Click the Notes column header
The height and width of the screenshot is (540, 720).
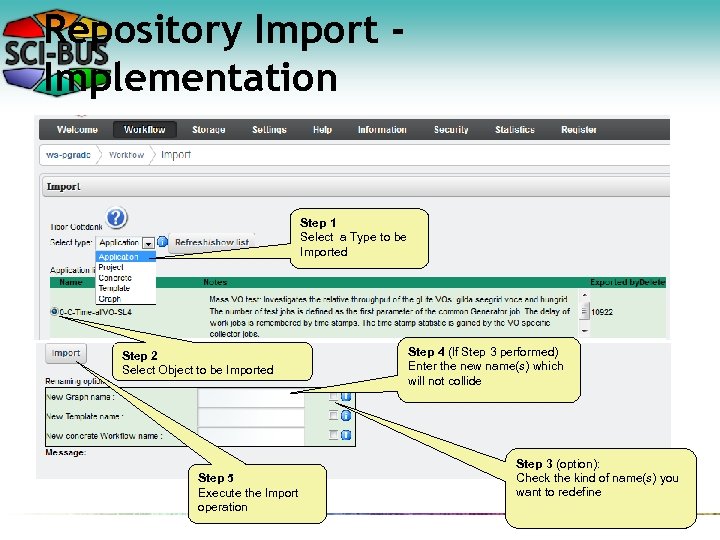click(x=215, y=282)
